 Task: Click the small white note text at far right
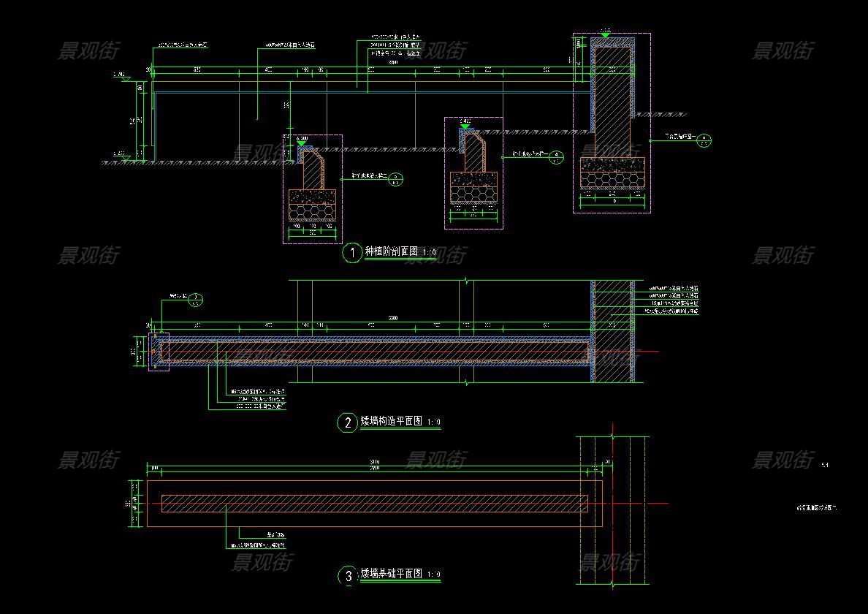[815, 507]
